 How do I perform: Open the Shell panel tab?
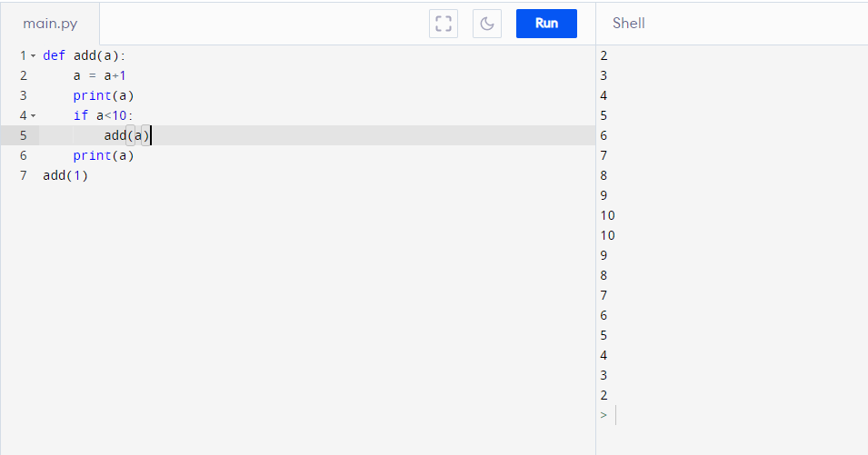tap(628, 24)
